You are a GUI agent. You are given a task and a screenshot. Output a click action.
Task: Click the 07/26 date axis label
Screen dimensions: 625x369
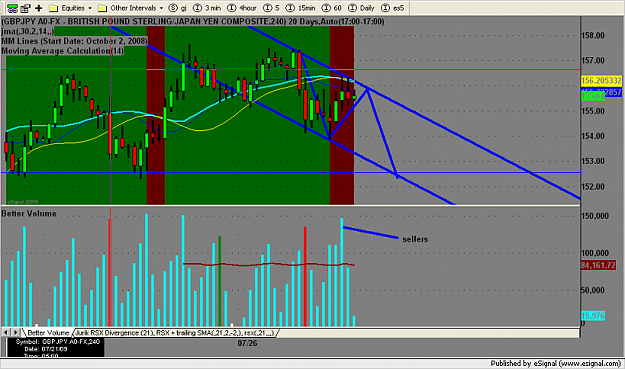[247, 343]
